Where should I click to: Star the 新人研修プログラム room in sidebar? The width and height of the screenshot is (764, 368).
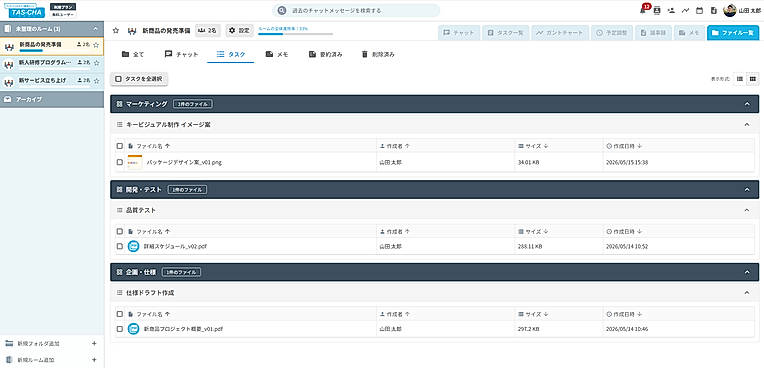tap(96, 63)
